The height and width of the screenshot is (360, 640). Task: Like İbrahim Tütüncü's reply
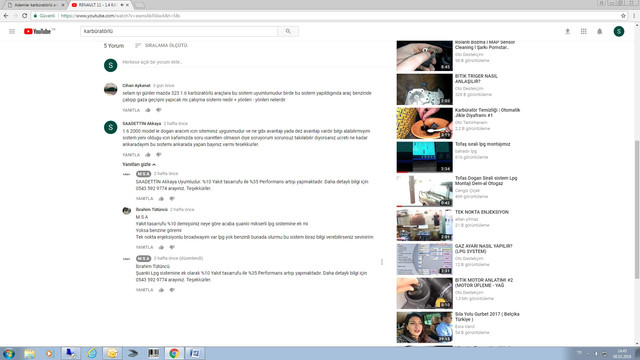(161, 247)
